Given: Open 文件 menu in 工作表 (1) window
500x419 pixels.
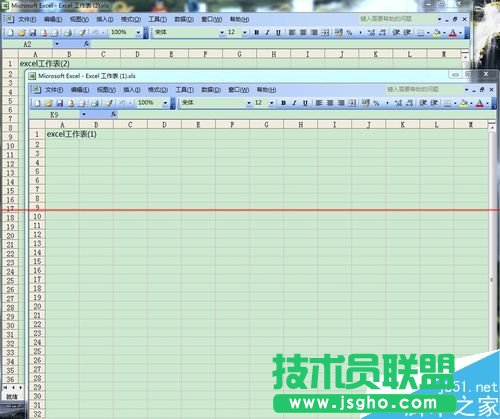Looking at the screenshot, I should (54, 90).
